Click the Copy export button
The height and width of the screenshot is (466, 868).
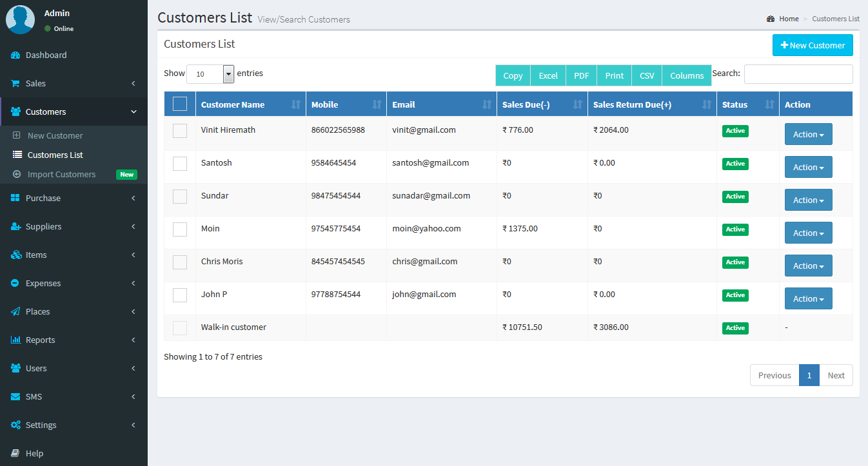point(513,75)
